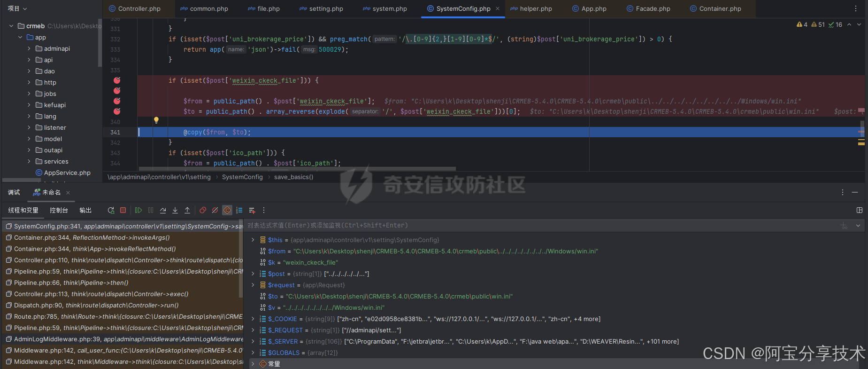This screenshot has width=868, height=369.
Task: Select the 控制台 console tab
Action: 59,210
